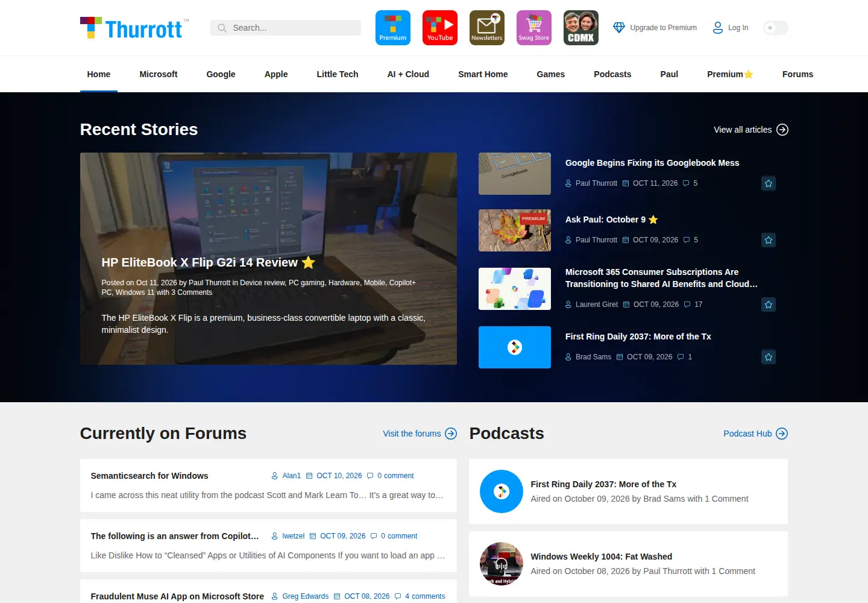Open the Windows Weekly 1004 podcast thumbnail
This screenshot has width=868, height=603.
tap(502, 564)
